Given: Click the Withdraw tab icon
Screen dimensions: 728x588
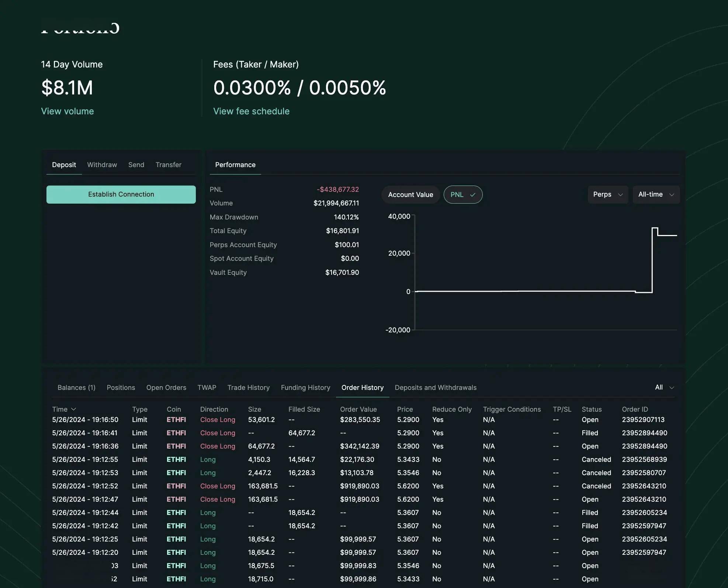Looking at the screenshot, I should (x=101, y=165).
